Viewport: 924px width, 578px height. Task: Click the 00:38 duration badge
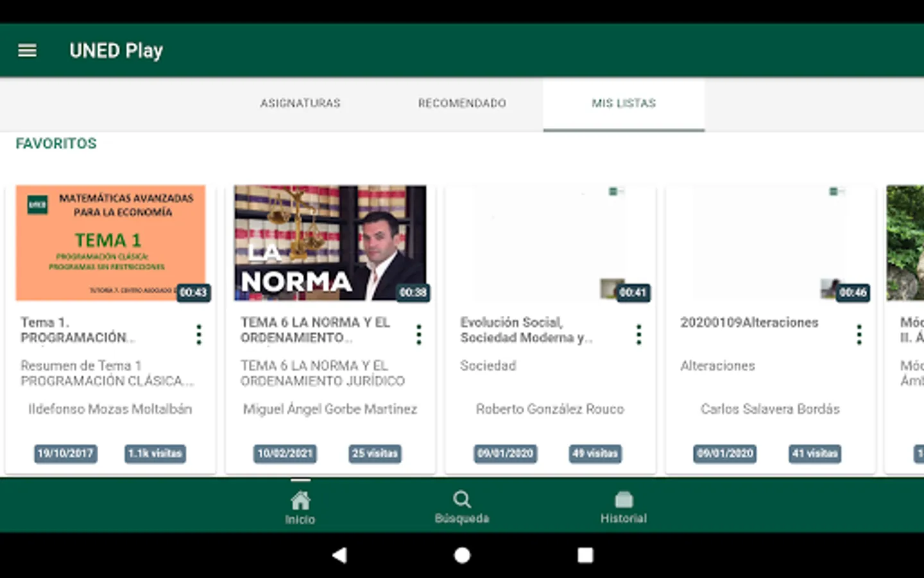(413, 293)
